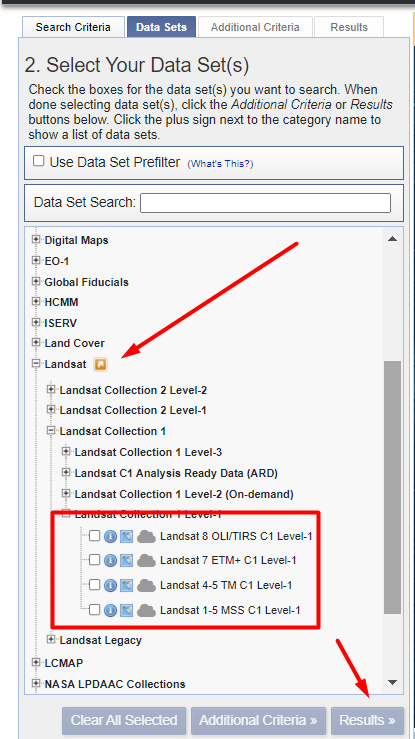Show coverage map for Landsat 1-5 MSS

click(x=126, y=610)
